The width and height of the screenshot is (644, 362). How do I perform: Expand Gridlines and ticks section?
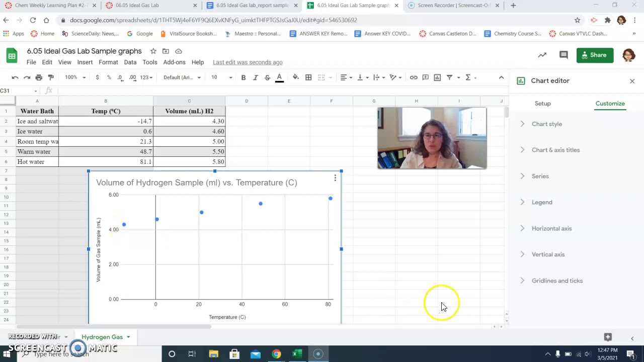(x=557, y=281)
